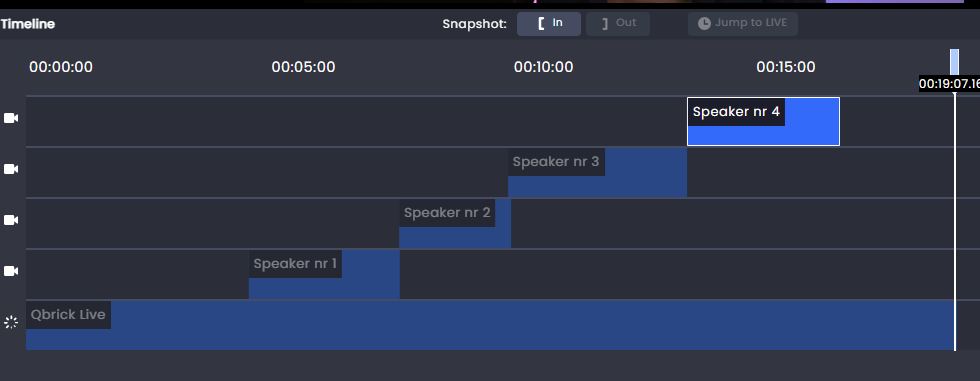The image size is (980, 381).
Task: Select the Speaker nr 4 clip
Action: [763, 121]
